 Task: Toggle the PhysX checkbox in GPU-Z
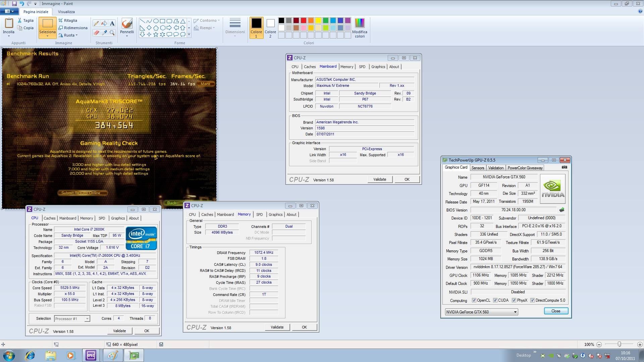[514, 300]
